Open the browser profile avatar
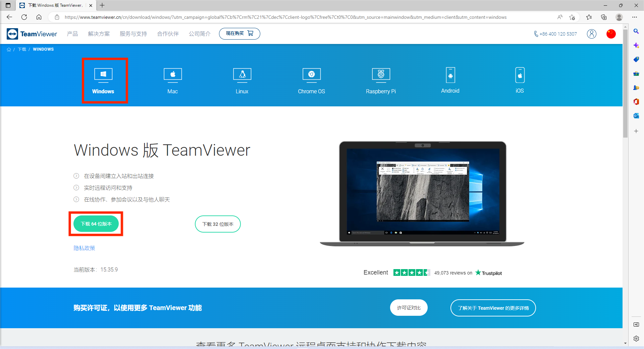 click(x=619, y=17)
